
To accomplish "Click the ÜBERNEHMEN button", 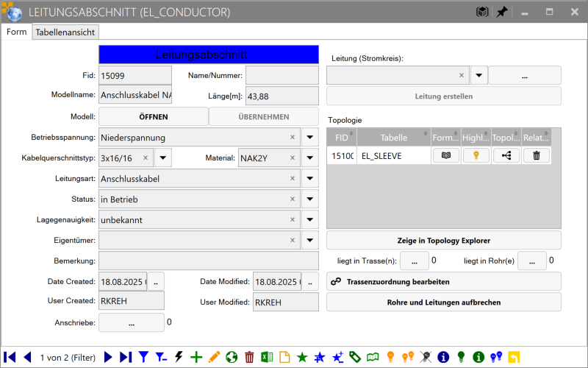I will point(264,117).
